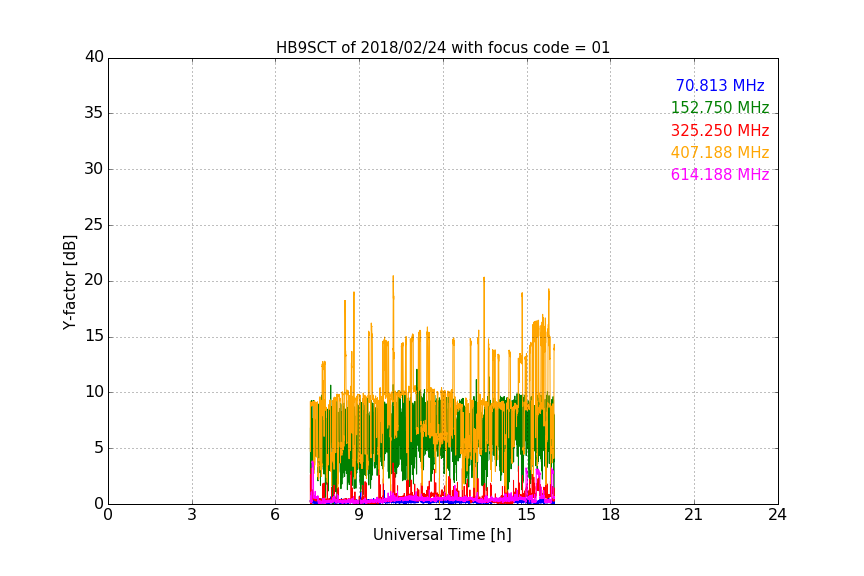The width and height of the screenshot is (864, 576).
Task: Click the y-axis tick label 40
Action: 94,56
